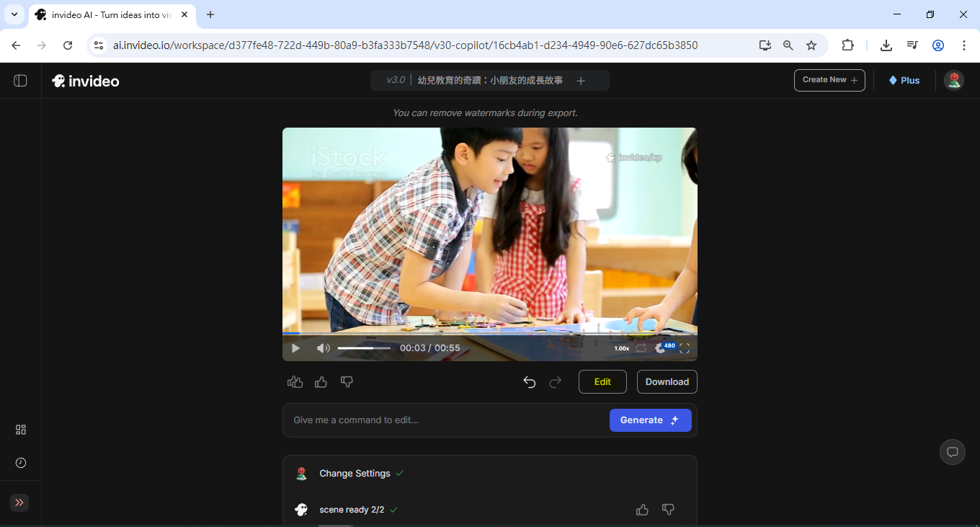The width and height of the screenshot is (980, 527).
Task: Click the double thumbs-up under the video
Action: click(295, 382)
